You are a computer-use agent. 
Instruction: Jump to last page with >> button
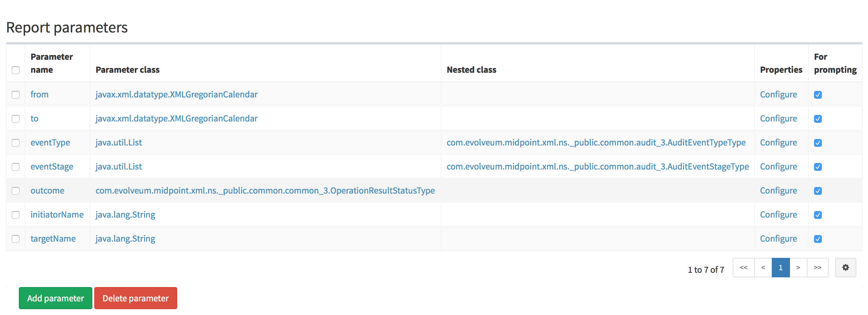(x=818, y=268)
